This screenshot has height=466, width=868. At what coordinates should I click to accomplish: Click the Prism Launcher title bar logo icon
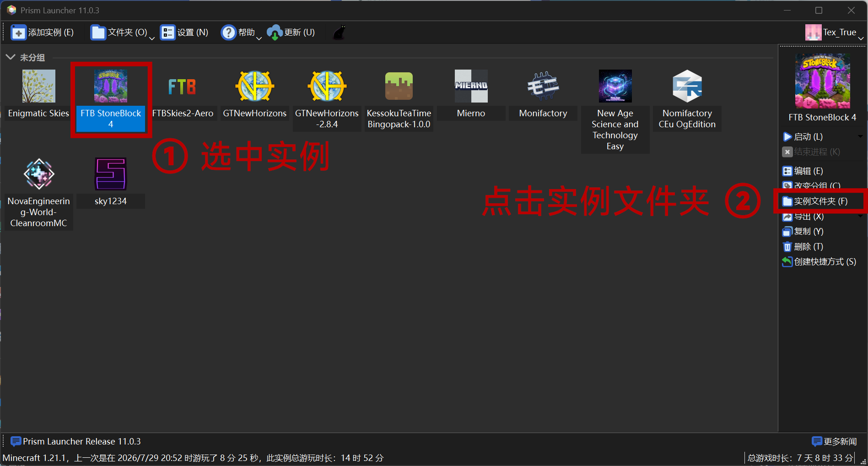11,10
